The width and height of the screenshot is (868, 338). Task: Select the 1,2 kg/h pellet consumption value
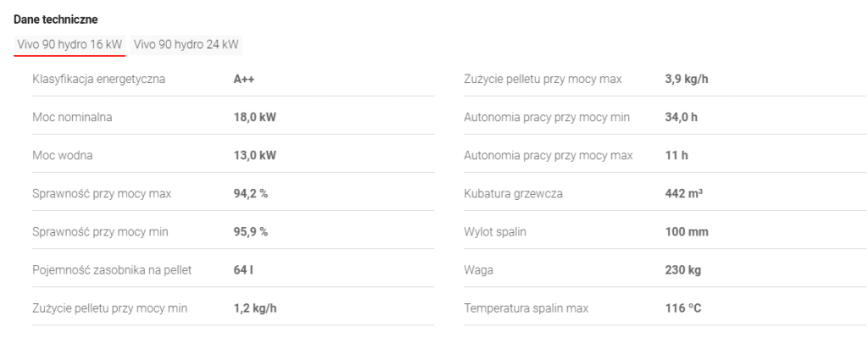click(x=254, y=308)
